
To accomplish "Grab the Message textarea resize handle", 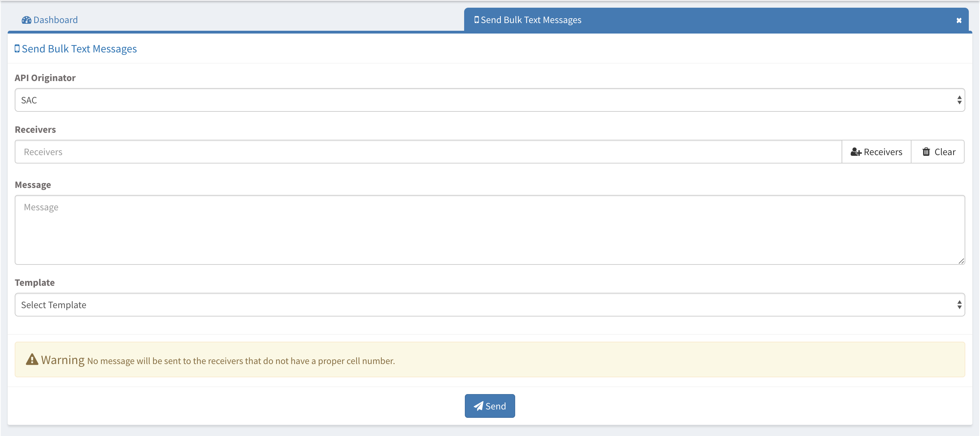I will tap(961, 261).
